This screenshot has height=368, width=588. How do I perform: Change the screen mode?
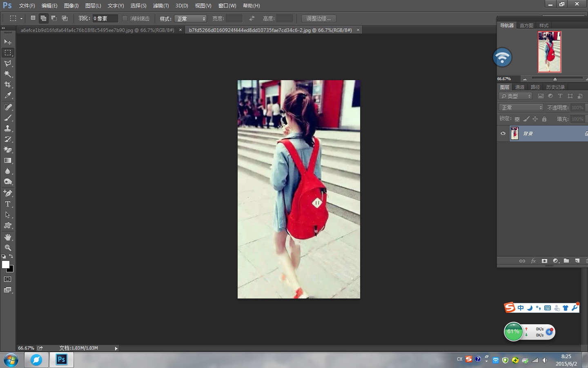point(8,290)
